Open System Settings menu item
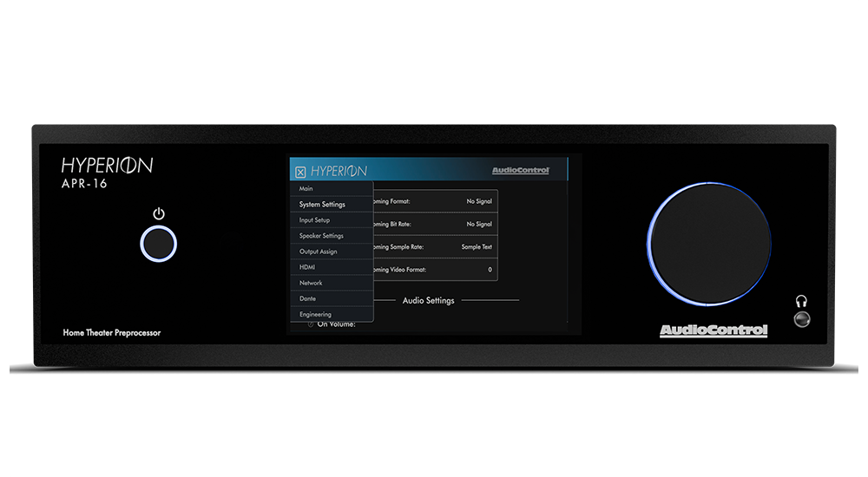Image resolution: width=868 pixels, height=477 pixels. click(x=332, y=204)
